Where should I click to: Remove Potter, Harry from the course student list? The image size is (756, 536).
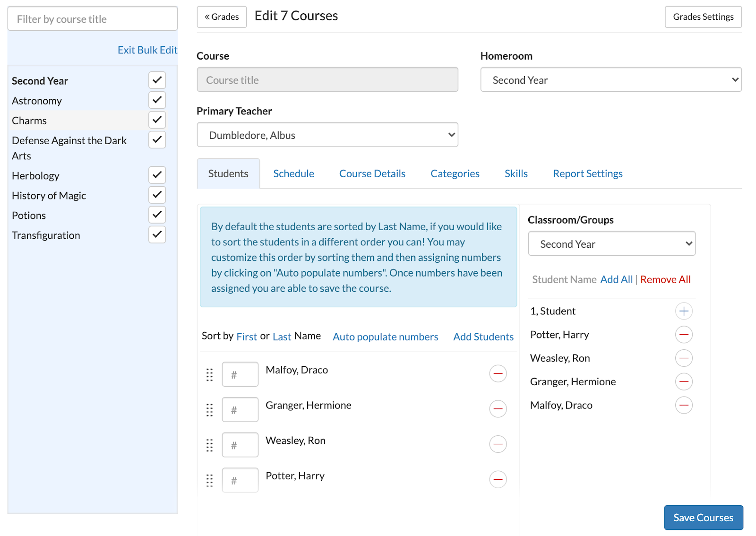pos(498,479)
